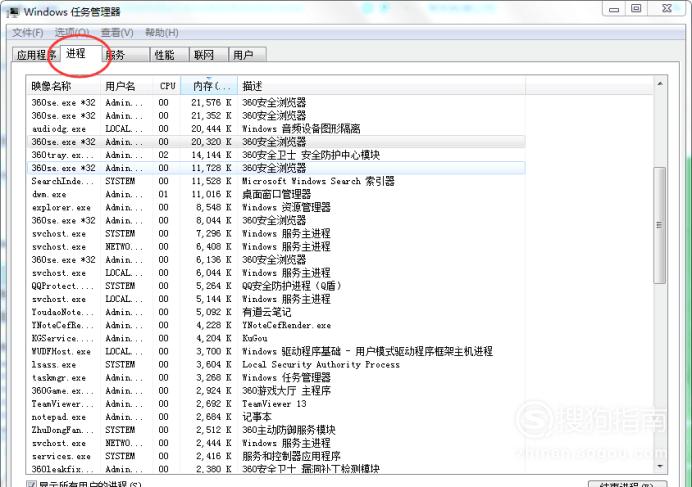Select the dwm.exe process
Image resolution: width=692 pixels, height=487 pixels.
click(x=276, y=194)
